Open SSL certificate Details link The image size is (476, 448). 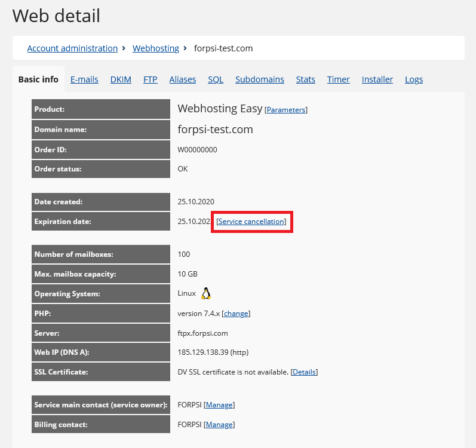(x=304, y=372)
